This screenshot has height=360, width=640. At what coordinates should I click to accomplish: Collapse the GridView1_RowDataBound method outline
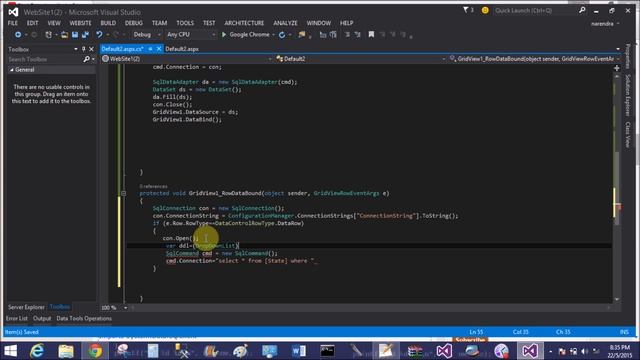click(123, 193)
